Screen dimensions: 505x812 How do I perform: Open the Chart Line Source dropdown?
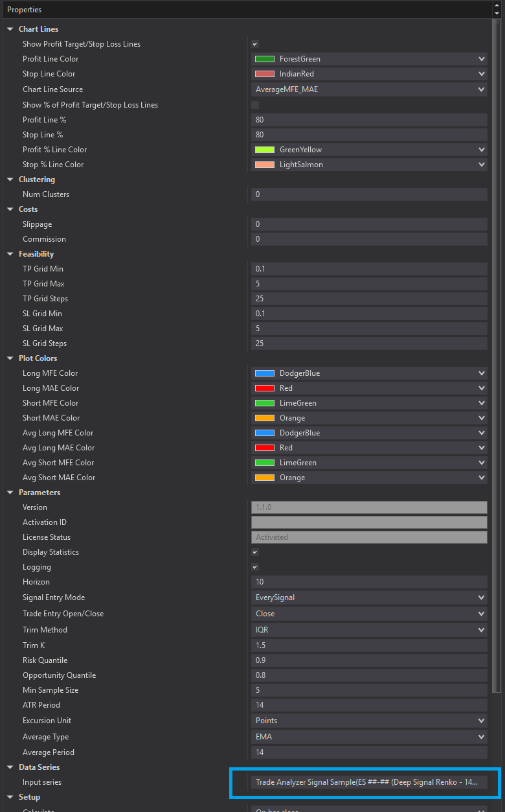click(369, 89)
